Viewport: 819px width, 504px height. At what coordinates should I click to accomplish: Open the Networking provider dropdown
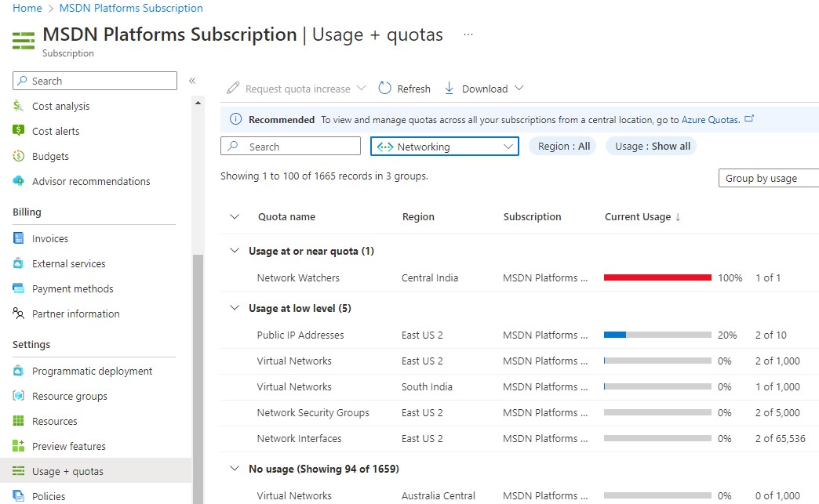445,147
